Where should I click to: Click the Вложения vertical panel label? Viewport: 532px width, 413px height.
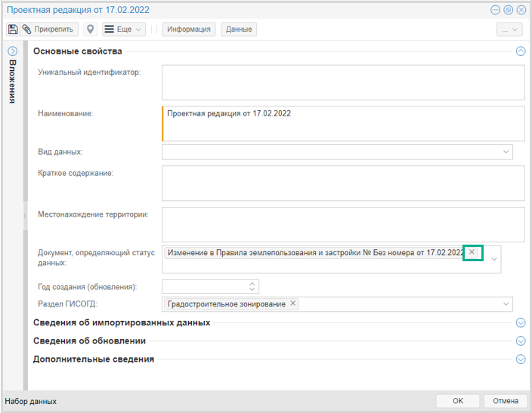(12, 82)
